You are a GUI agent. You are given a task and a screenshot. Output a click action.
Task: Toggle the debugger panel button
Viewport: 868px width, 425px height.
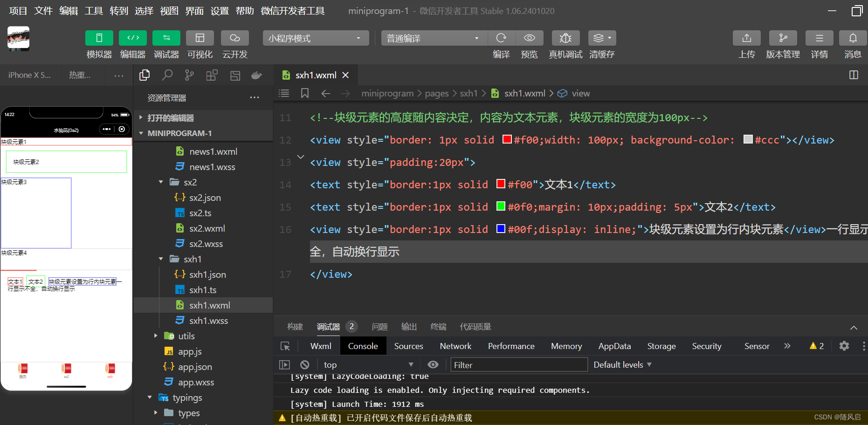click(x=166, y=38)
